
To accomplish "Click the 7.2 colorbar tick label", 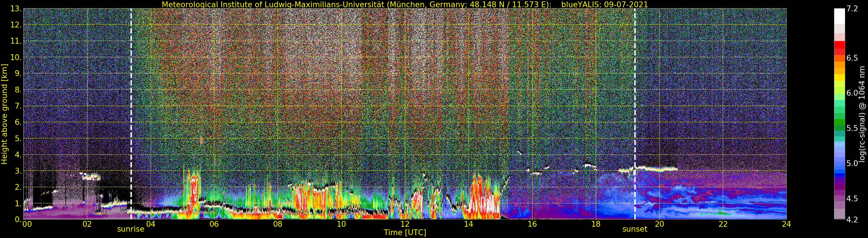I will point(852,9).
